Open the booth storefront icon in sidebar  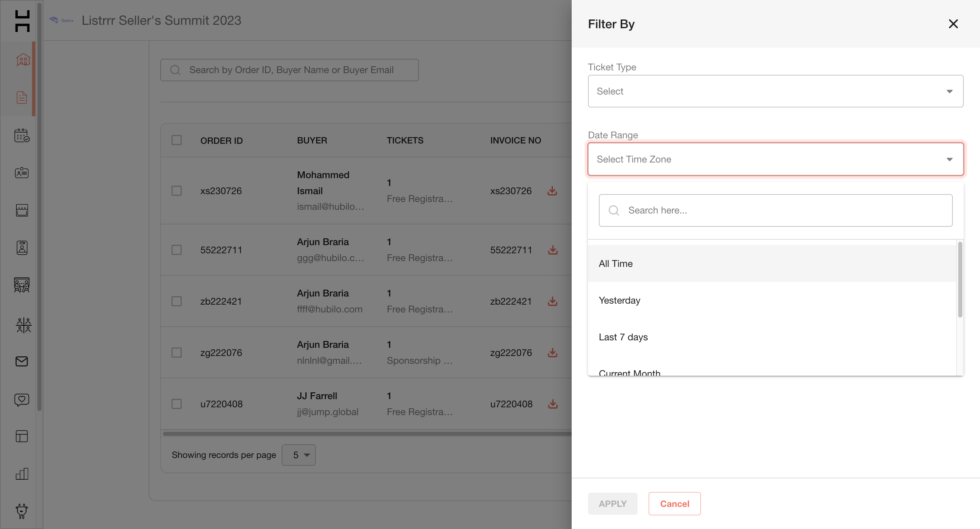pyautogui.click(x=22, y=210)
